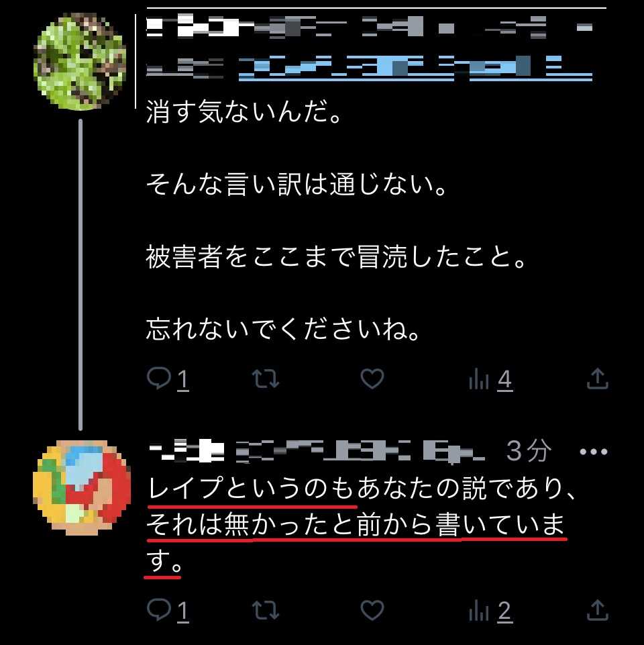Open the 3分 timestamp link

(x=529, y=451)
